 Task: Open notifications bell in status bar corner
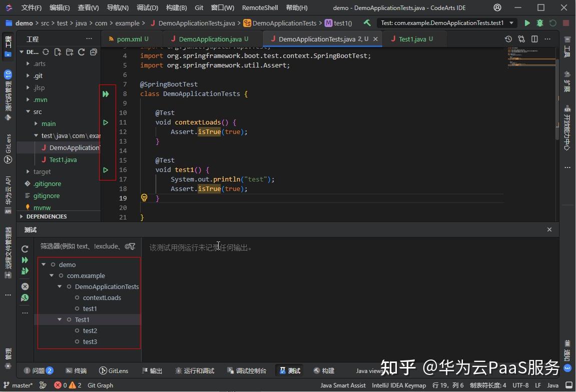569,385
